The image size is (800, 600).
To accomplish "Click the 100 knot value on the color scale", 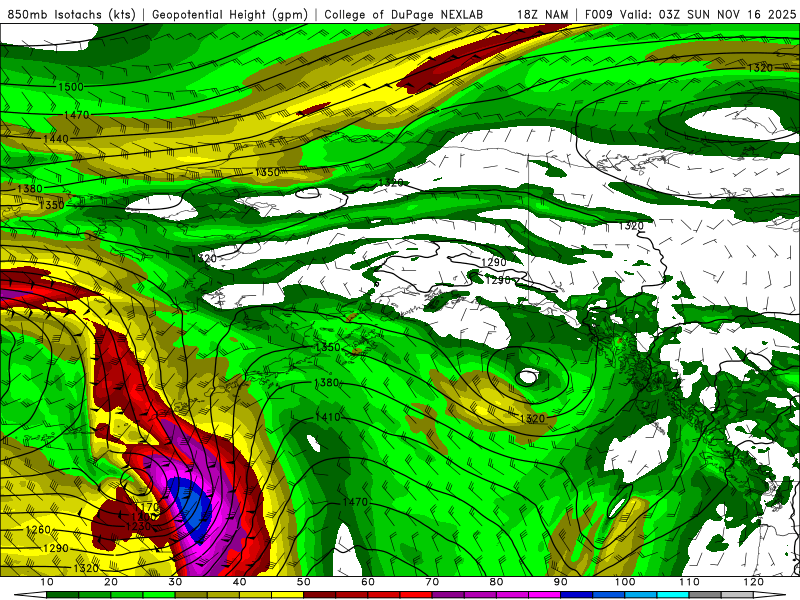I will coord(624,582).
